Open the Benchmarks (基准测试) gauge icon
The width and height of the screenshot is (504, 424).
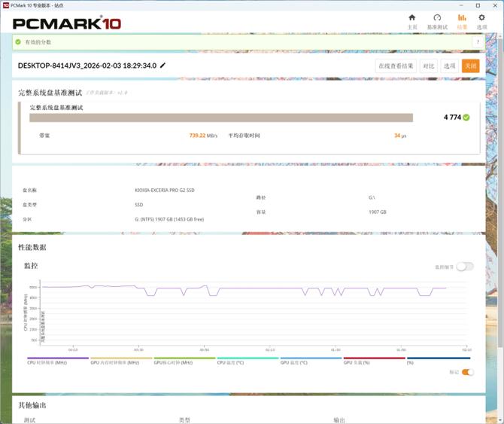437,17
